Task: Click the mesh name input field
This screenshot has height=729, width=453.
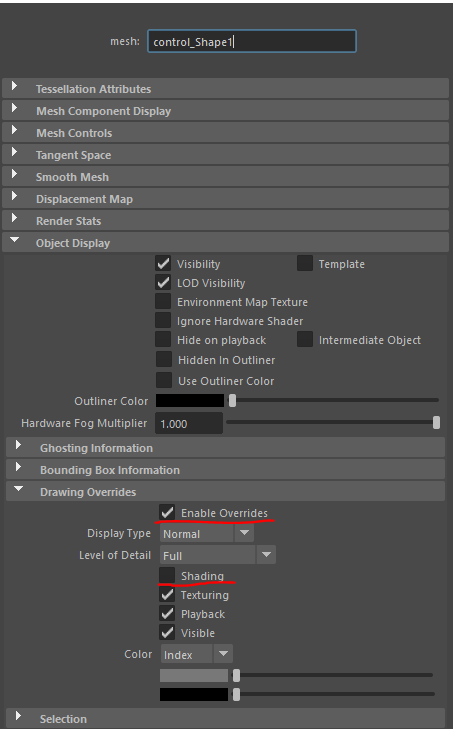Action: coord(252,41)
